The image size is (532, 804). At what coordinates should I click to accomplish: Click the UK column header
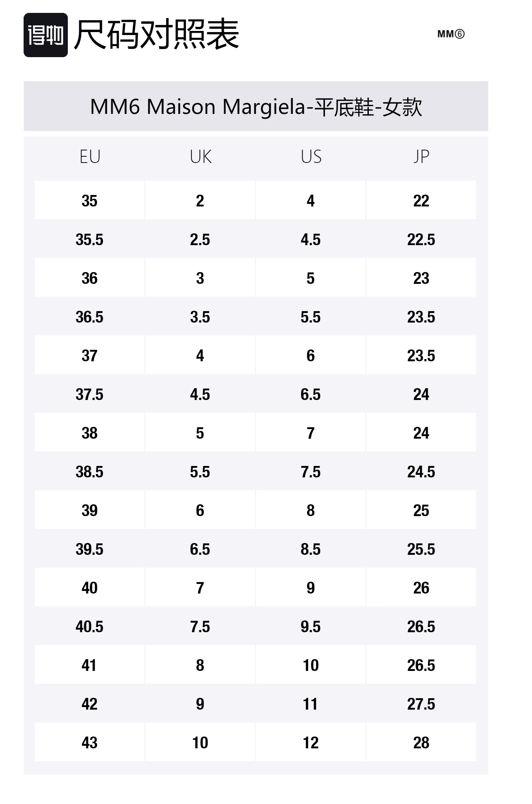200,157
